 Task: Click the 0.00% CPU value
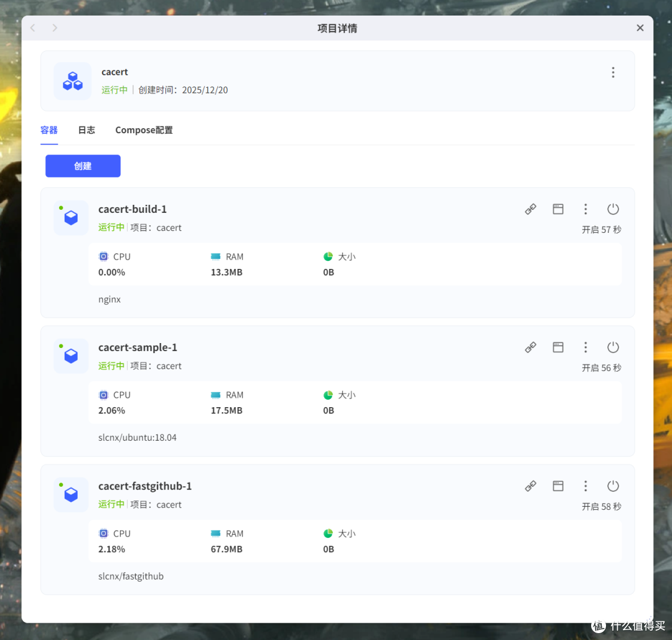[x=112, y=272]
